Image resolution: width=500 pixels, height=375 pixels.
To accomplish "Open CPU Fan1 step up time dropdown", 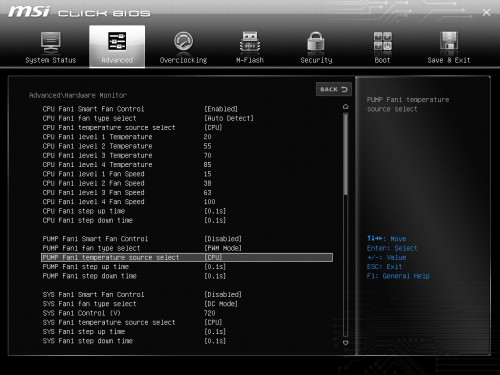I will [x=215, y=211].
